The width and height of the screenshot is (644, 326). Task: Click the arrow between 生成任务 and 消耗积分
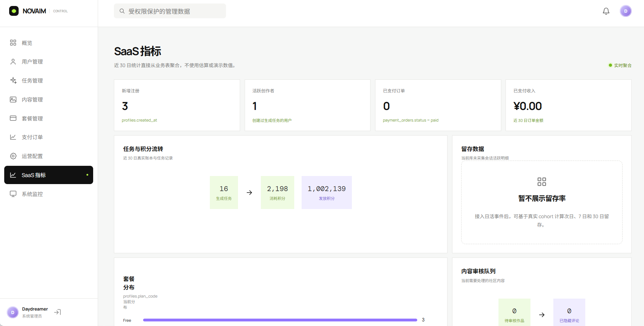(249, 193)
